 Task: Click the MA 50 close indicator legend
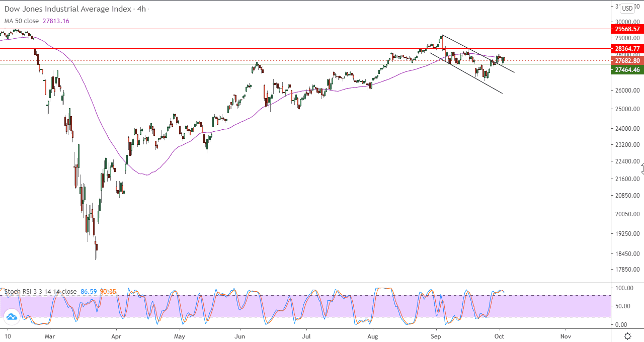pos(23,21)
